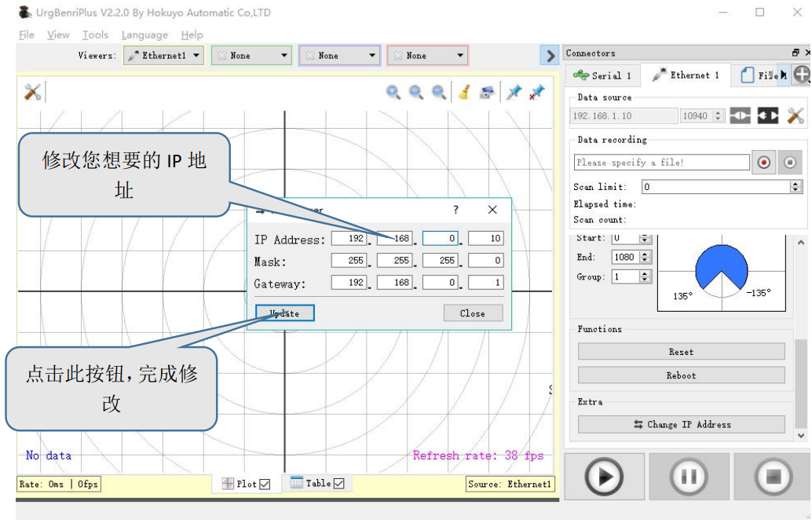Image resolution: width=812 pixels, height=523 pixels.
Task: Open Ethernet settings wrench in Data source
Action: (795, 116)
